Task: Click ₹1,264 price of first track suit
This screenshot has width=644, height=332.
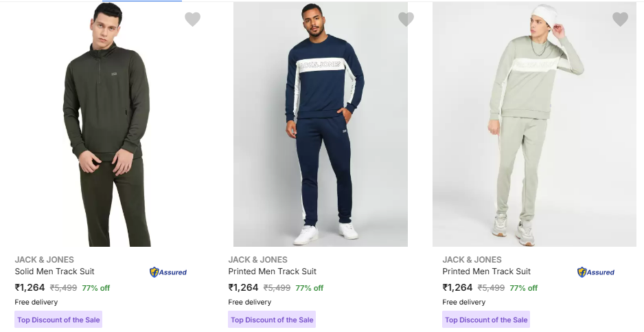Action: (x=30, y=287)
